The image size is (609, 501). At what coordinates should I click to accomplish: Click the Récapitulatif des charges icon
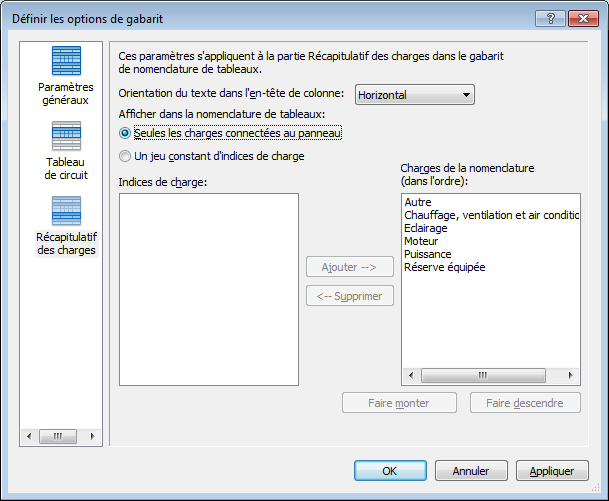[66, 211]
